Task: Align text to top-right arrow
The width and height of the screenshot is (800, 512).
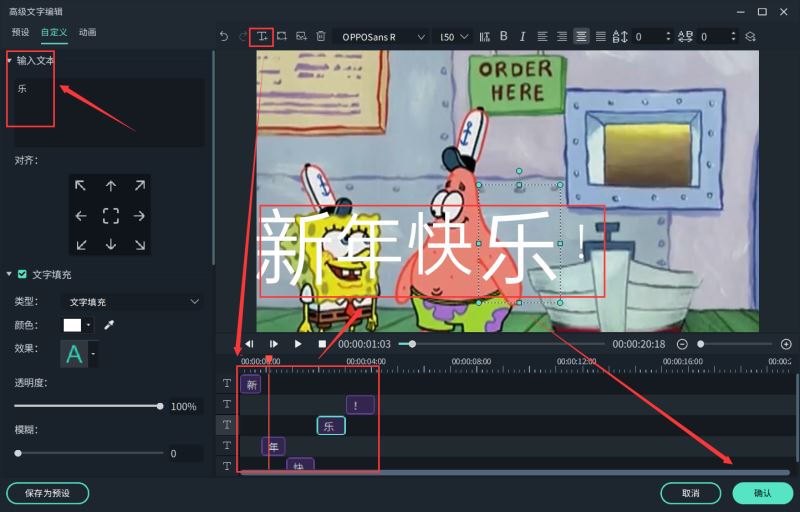Action: 140,186
